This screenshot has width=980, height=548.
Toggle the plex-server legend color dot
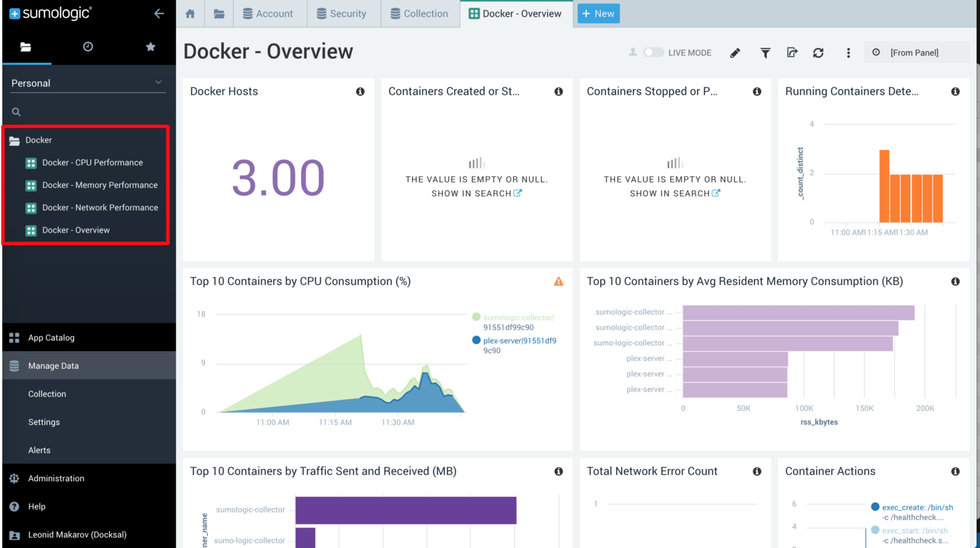point(476,340)
